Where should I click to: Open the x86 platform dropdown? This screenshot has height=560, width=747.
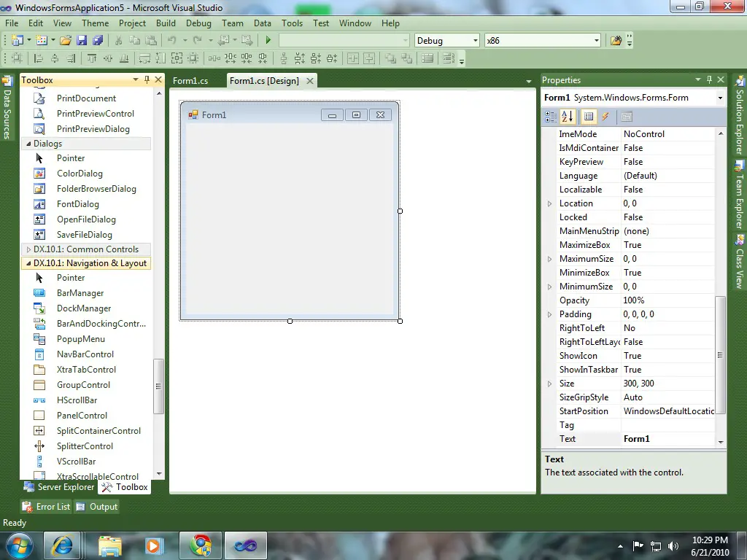[x=596, y=41]
